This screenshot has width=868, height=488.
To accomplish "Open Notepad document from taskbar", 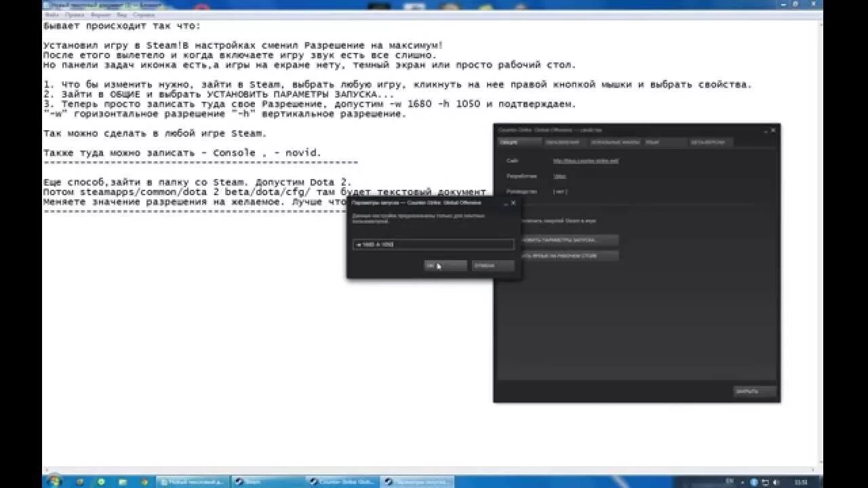I will point(192,481).
